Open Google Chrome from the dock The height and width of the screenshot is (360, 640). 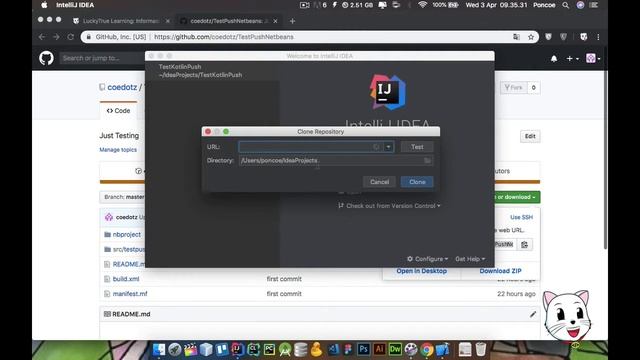pyautogui.click(x=427, y=349)
